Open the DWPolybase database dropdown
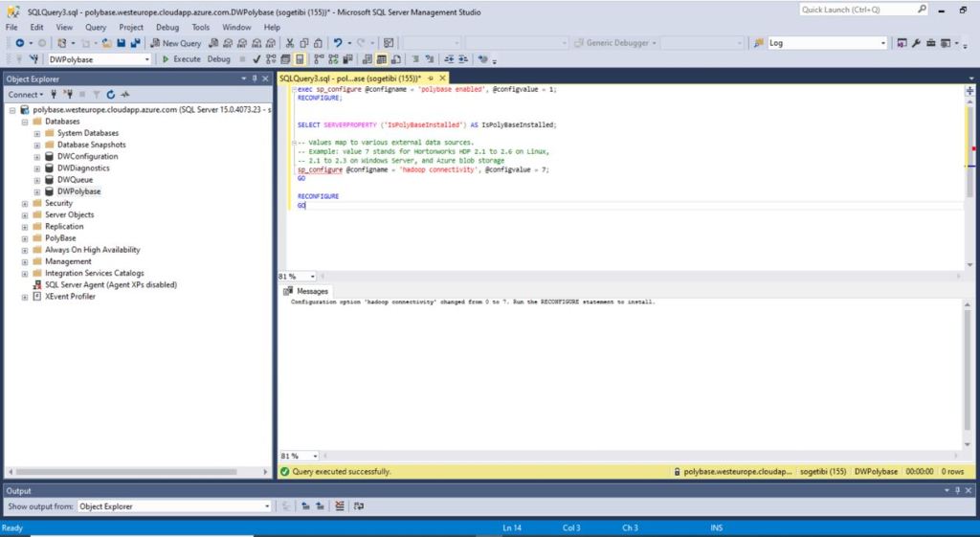Viewport: 980px width, 537px height. (146, 59)
